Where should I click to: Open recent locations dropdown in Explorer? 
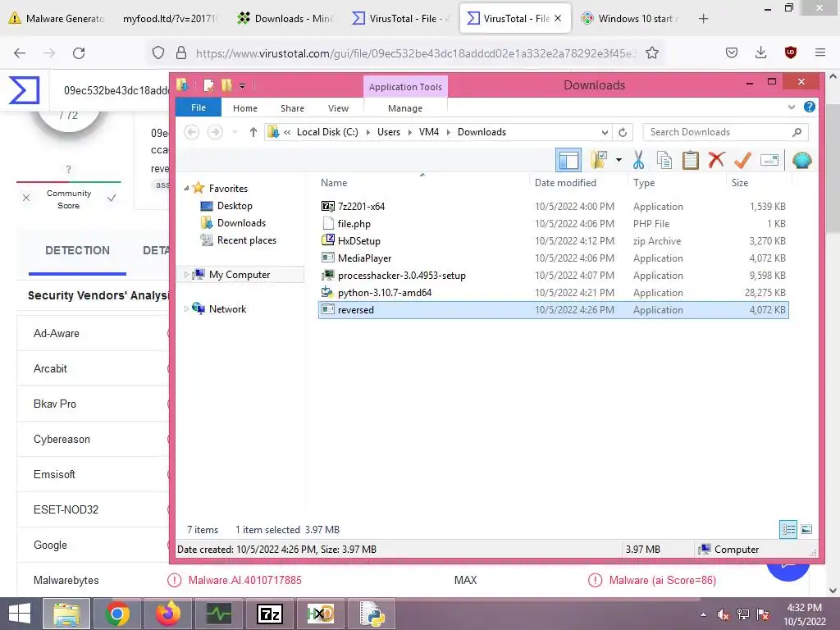(234, 132)
